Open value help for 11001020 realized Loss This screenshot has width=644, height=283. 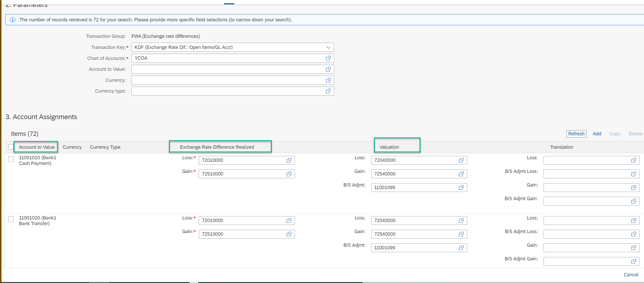(289, 220)
